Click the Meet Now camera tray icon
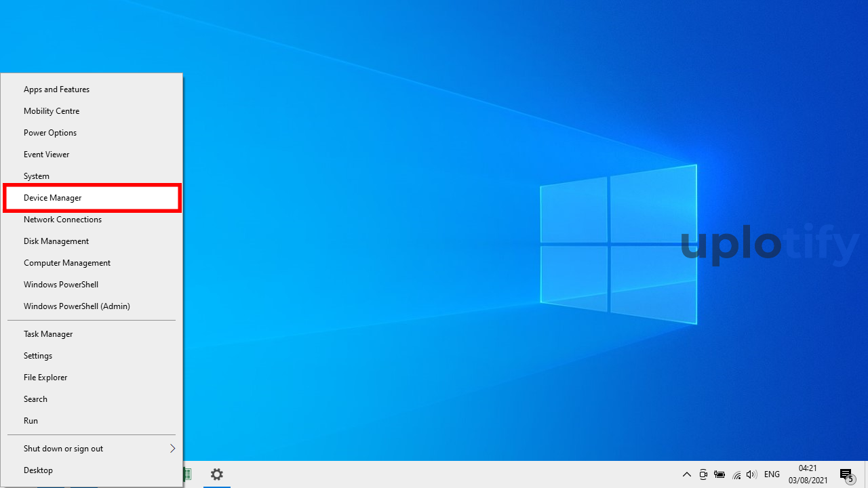The image size is (868, 488). pyautogui.click(x=703, y=474)
